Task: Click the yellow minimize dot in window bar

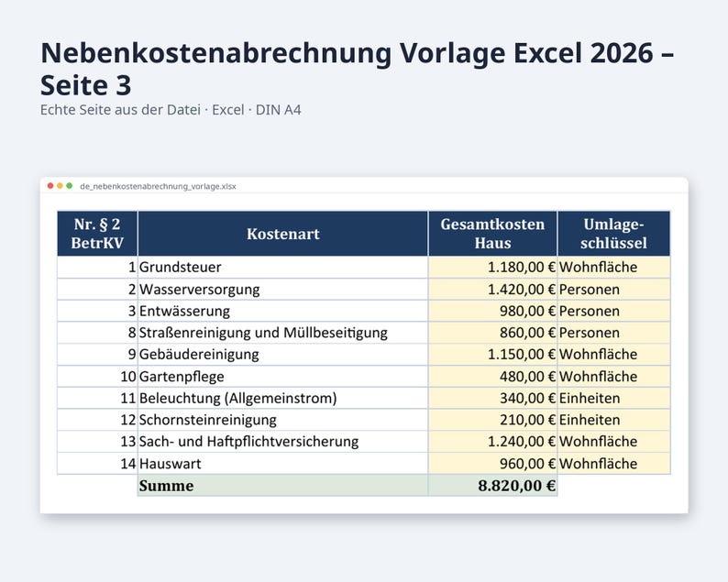Action: tap(60, 186)
